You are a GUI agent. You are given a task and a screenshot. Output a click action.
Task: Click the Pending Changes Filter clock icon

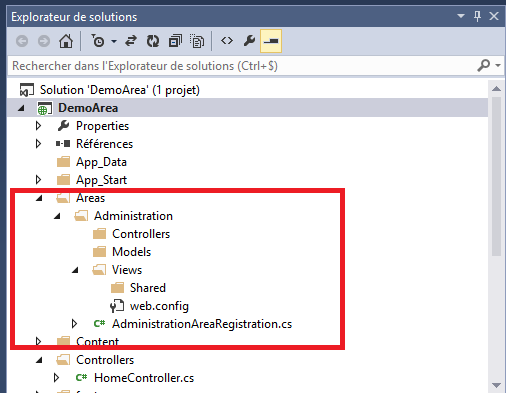pos(98,41)
